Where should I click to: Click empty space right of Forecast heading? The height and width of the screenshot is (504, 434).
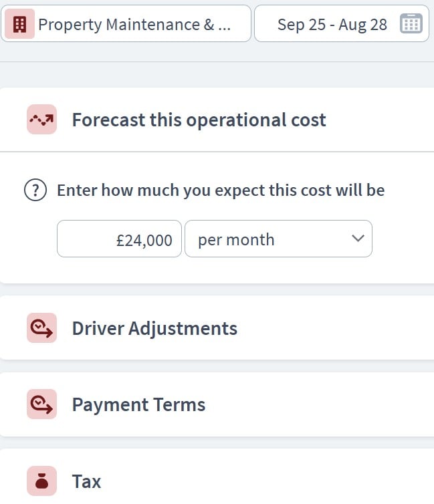[381, 120]
